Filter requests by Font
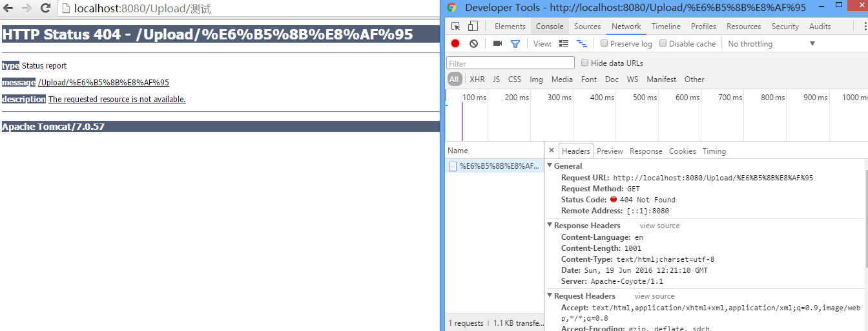 coord(589,79)
